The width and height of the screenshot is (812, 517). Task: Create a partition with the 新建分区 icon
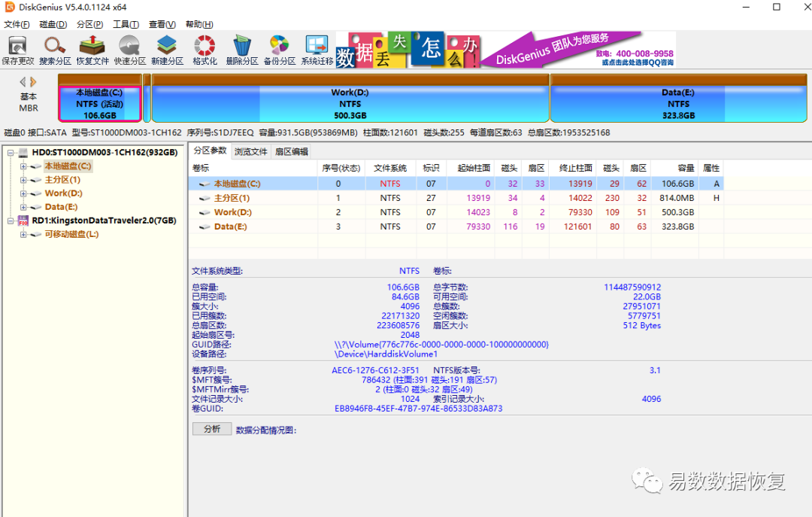[x=167, y=50]
